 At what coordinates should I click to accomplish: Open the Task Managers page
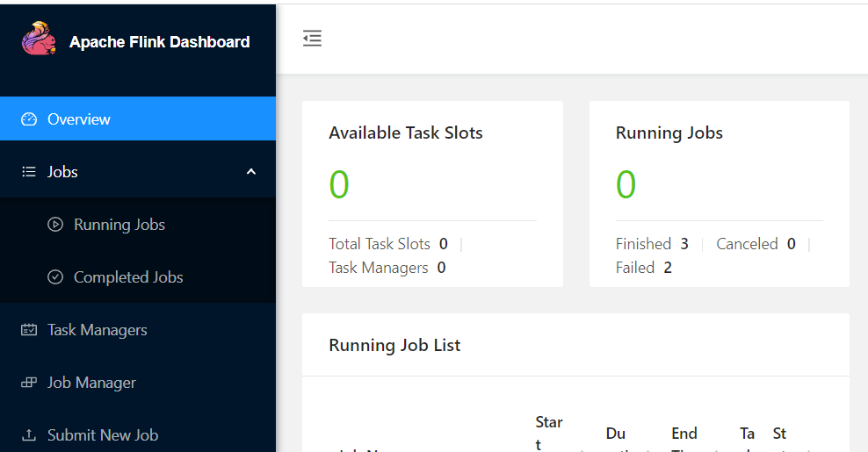pos(138,330)
